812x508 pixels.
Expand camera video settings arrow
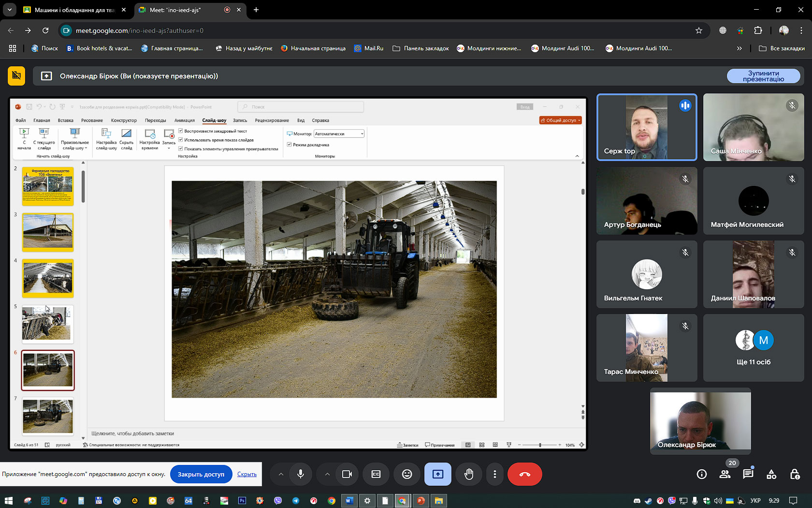pos(327,474)
